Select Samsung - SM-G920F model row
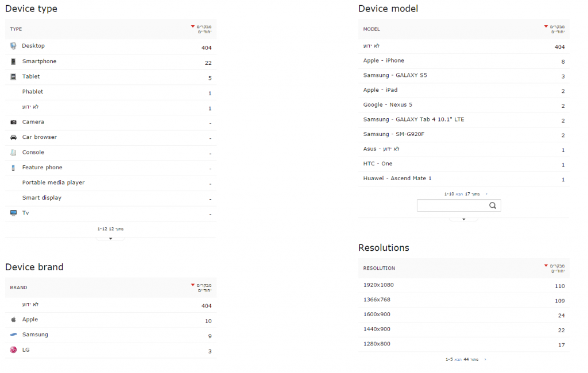588x373 pixels. [x=464, y=135]
